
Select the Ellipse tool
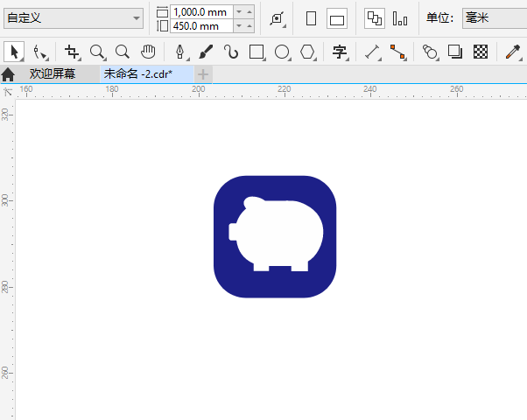(x=282, y=52)
